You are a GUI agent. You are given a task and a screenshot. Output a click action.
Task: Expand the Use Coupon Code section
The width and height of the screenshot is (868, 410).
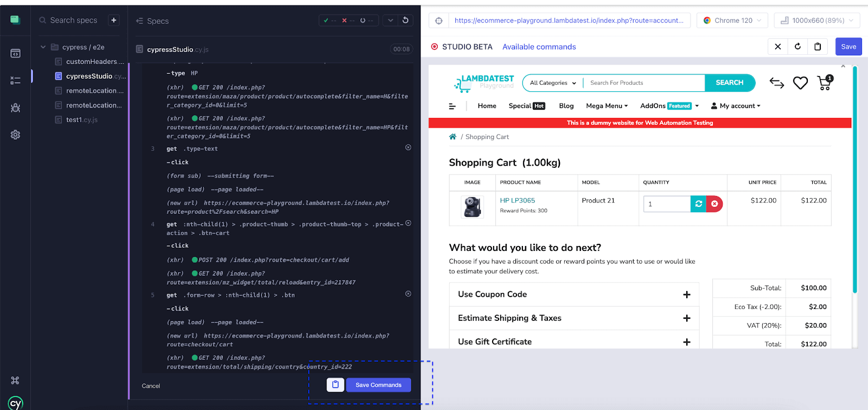click(x=574, y=294)
